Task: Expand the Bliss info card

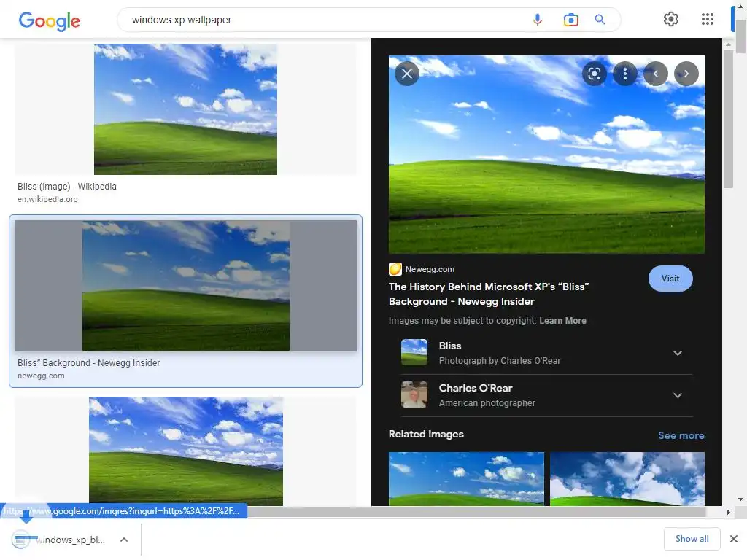Action: pyautogui.click(x=678, y=353)
